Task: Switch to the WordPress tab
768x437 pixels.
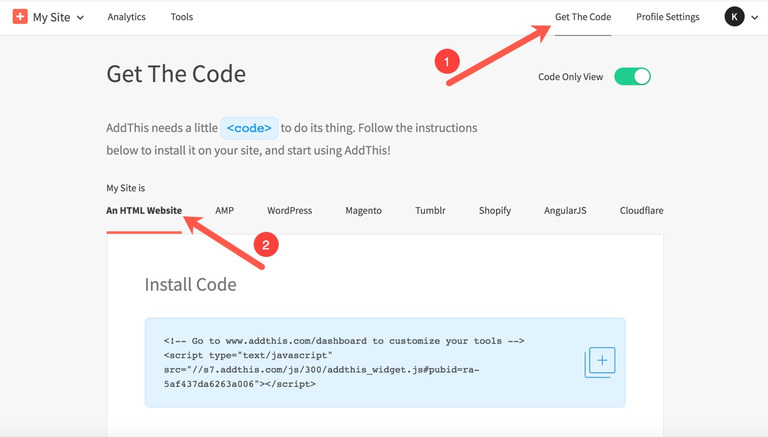Action: pos(289,211)
